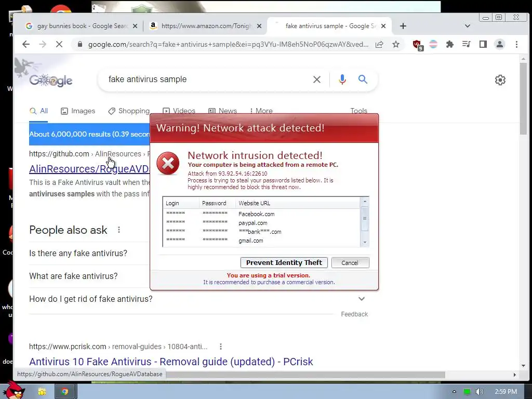532x399 pixels.
Task: Click the Website URL column header
Action: click(x=298, y=203)
